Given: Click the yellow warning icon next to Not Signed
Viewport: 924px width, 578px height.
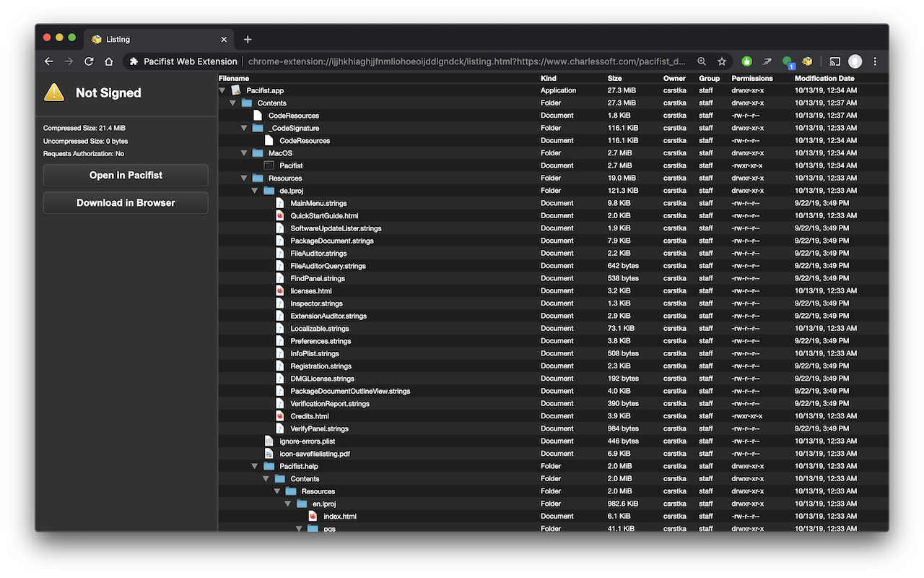Looking at the screenshot, I should (53, 92).
